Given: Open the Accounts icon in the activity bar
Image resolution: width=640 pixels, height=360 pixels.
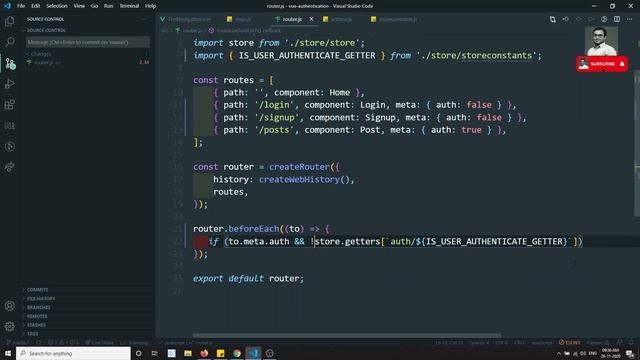Looking at the screenshot, I should click(x=9, y=306).
